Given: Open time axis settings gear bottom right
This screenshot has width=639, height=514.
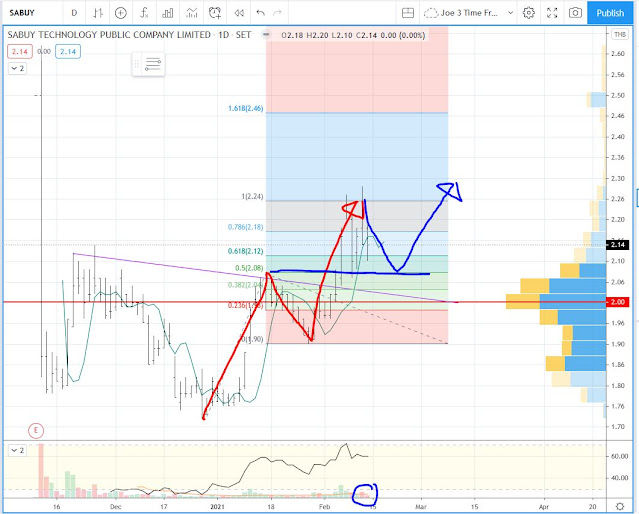Looking at the screenshot, I should pos(620,507).
